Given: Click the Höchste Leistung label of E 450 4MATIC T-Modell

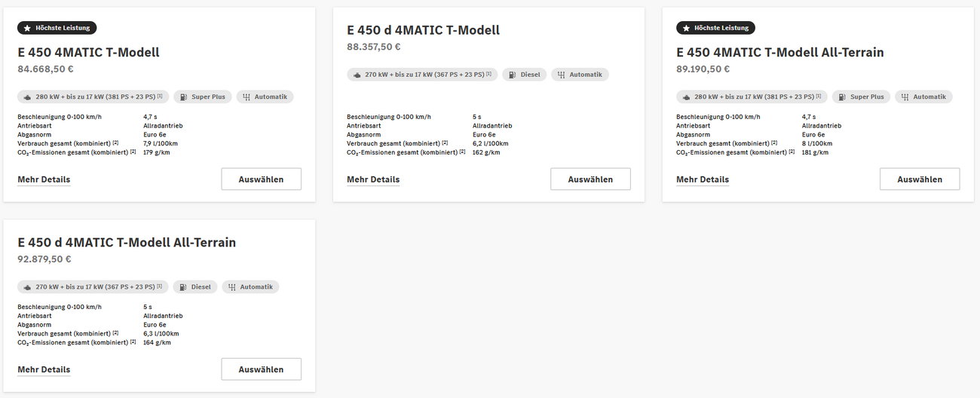Looking at the screenshot, I should 63,28.
